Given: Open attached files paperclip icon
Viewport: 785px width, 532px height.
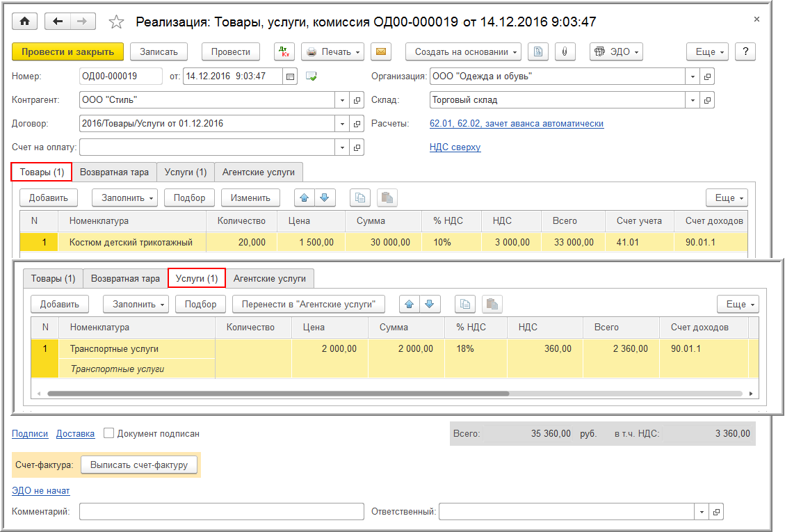Looking at the screenshot, I should pos(565,51).
